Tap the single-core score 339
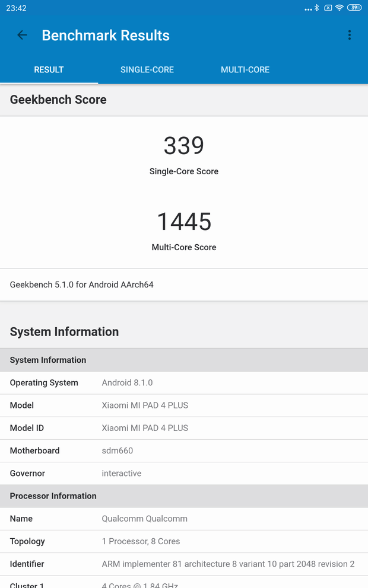368x588 pixels. point(184,145)
